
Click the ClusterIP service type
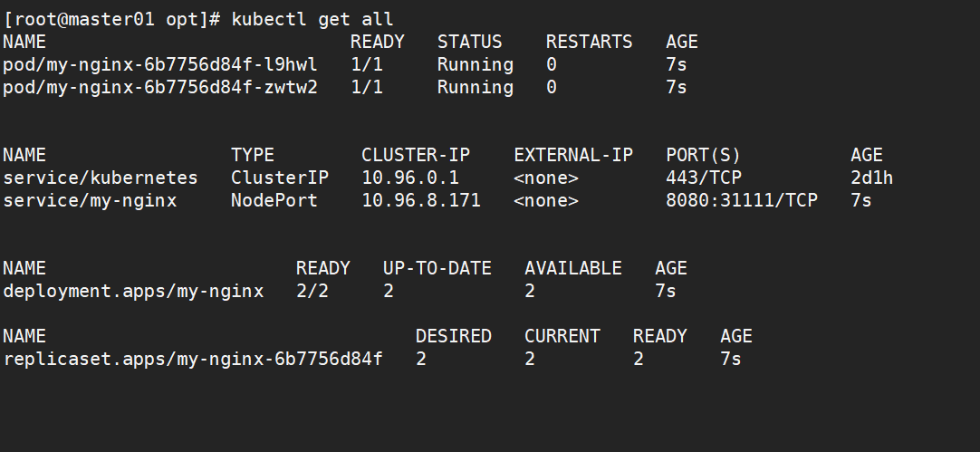(x=280, y=178)
